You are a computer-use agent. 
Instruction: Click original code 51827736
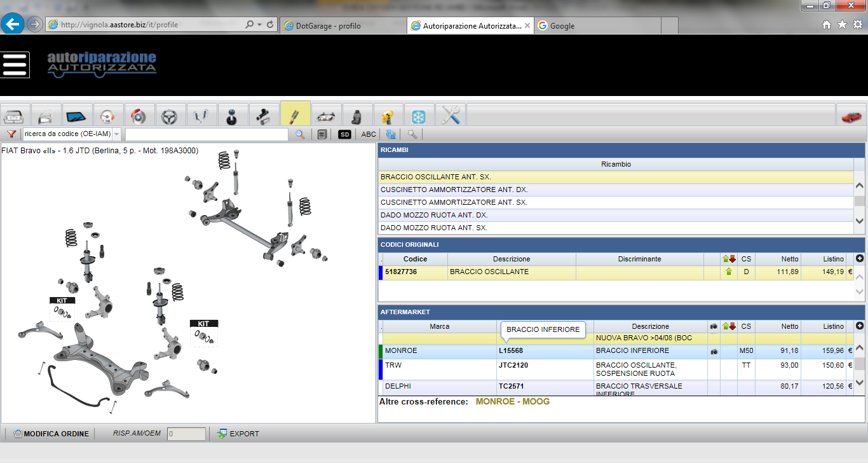click(401, 272)
